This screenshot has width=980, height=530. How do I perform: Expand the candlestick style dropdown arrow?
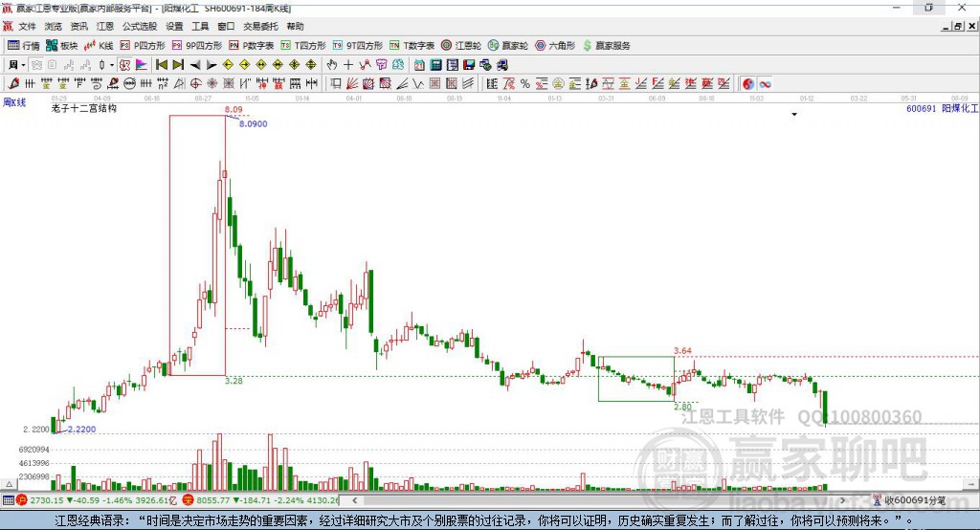(112, 65)
